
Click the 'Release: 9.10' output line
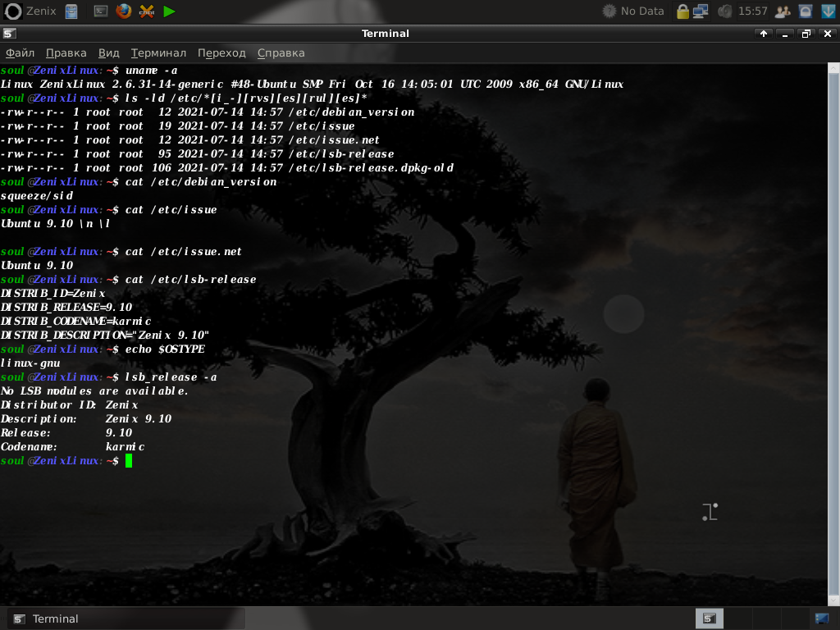(66, 433)
